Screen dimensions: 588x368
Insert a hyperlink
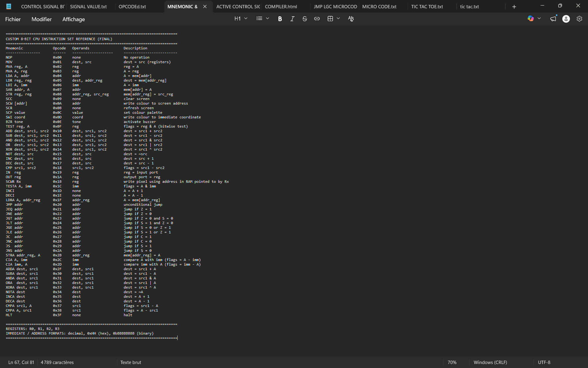(317, 19)
